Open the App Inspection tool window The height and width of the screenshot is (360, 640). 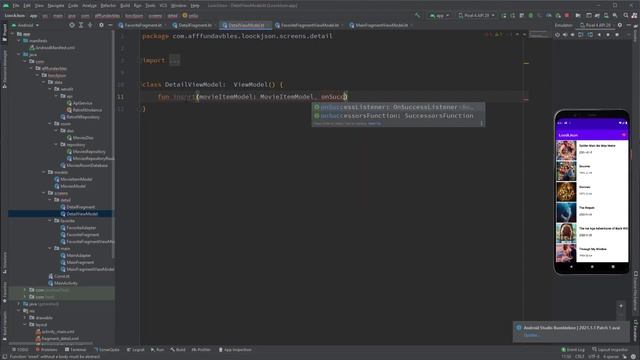pyautogui.click(x=235, y=350)
